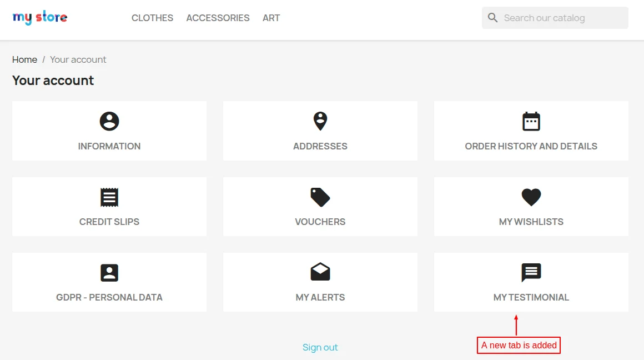
Task: Click the Your account breadcrumb entry
Action: (78, 59)
